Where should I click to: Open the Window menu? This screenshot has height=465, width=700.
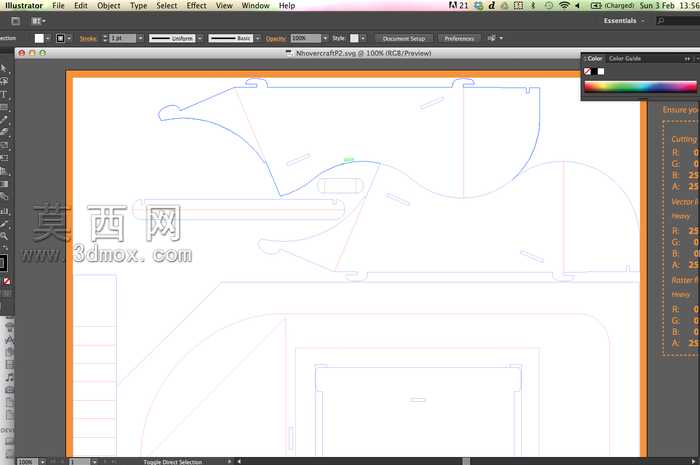coord(255,5)
